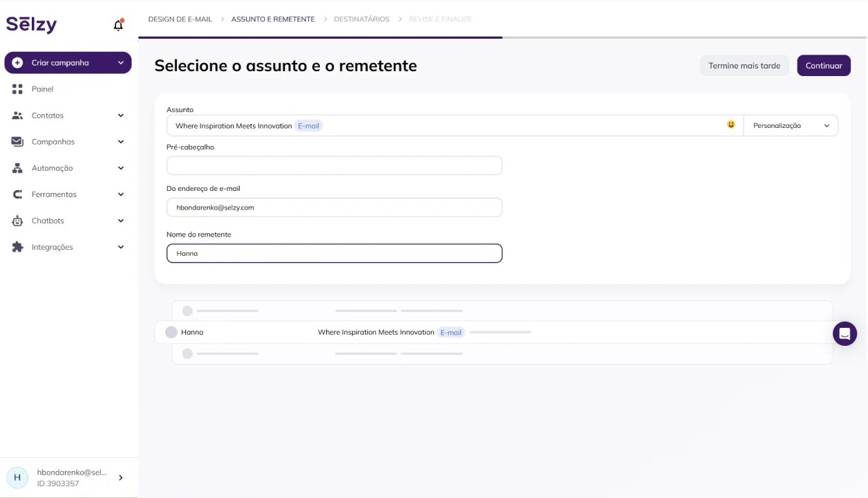Viewport: 868px width, 498px height.
Task: Select the Painel sidebar icon
Action: tap(17, 89)
